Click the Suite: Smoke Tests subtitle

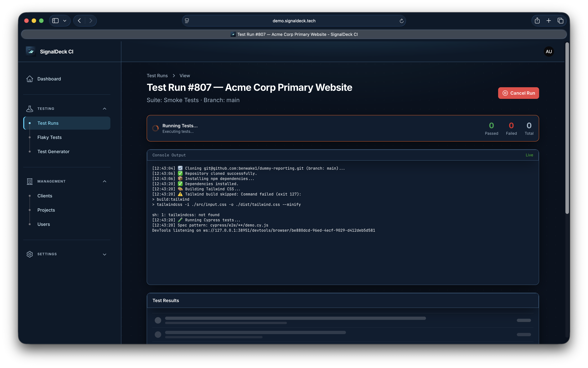coord(193,100)
